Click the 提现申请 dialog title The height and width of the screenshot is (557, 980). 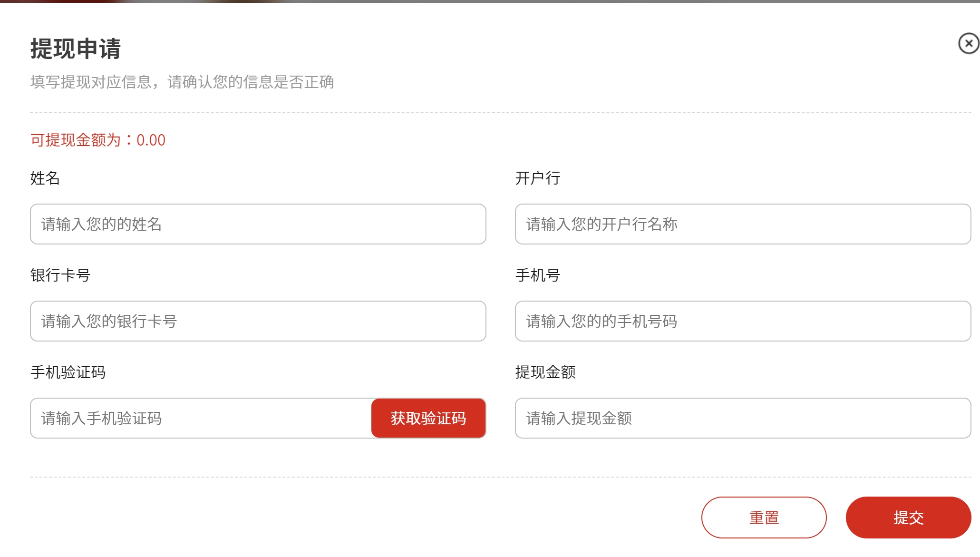pyautogui.click(x=76, y=49)
